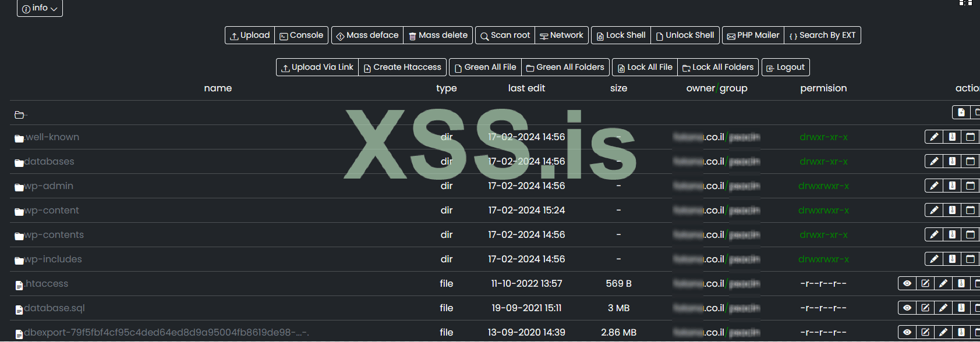The image size is (980, 342).
Task: Click the Upload button
Action: coord(250,35)
